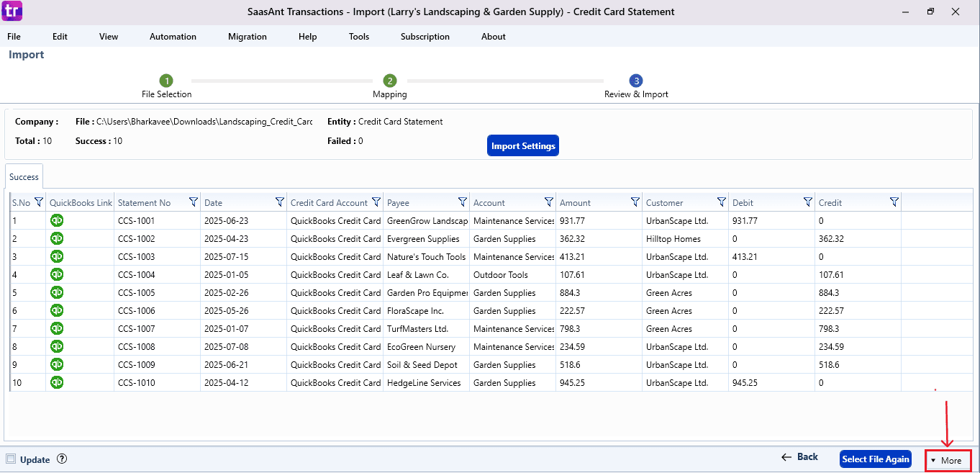Click help question mark beside Update
980x473 pixels.
[62, 459]
